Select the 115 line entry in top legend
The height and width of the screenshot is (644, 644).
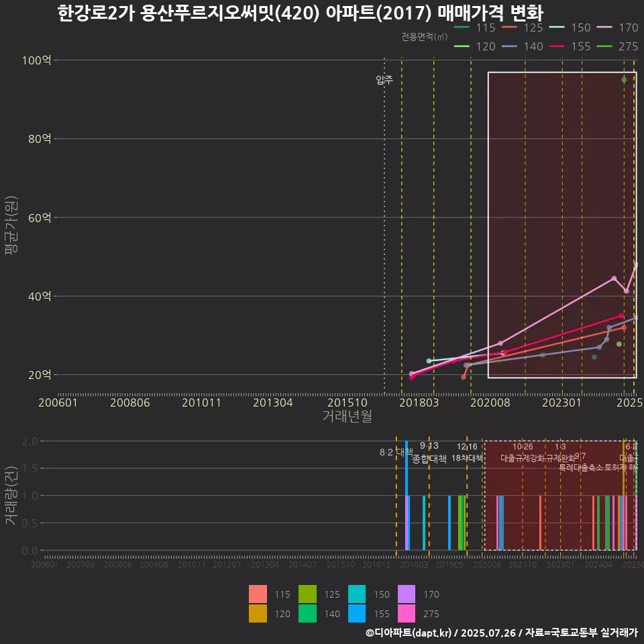point(475,28)
